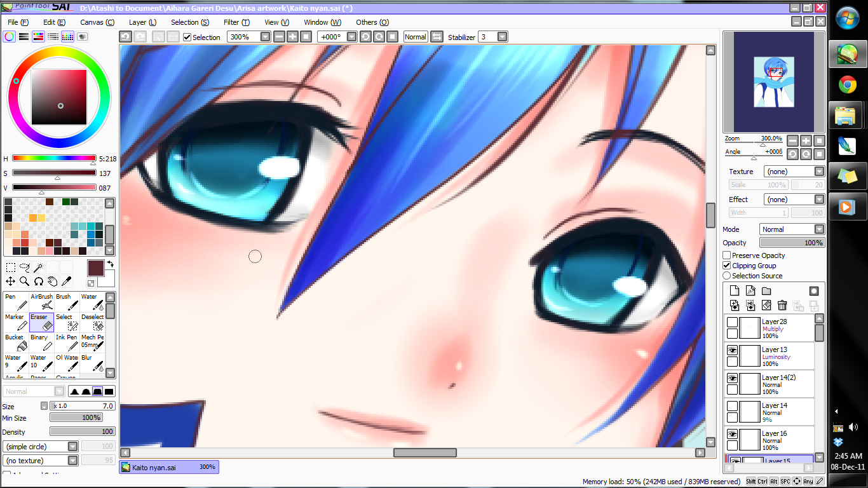Toggle the swatches panel
This screenshot has width=868, height=488.
[68, 37]
